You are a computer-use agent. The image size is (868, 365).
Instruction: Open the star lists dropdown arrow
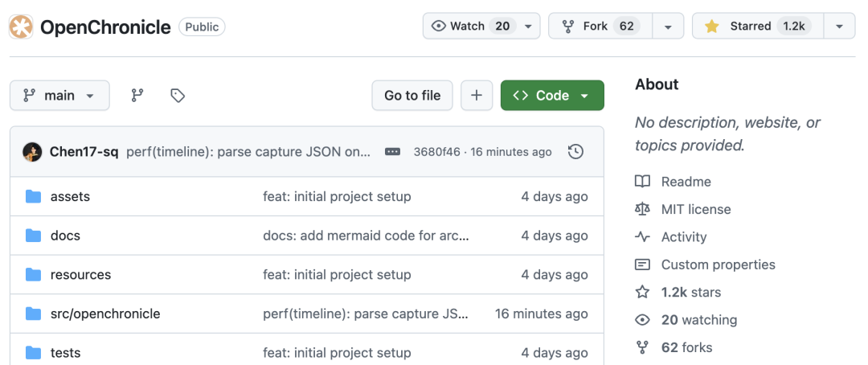[839, 27]
